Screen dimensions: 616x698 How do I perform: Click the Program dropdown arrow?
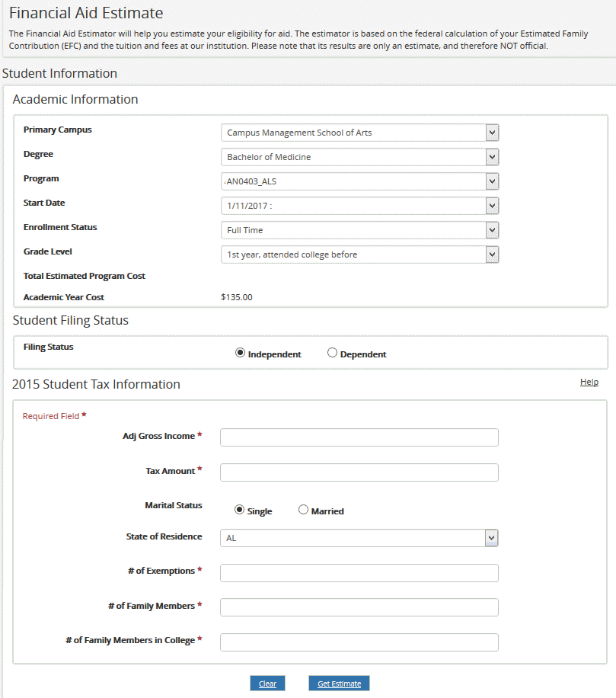pyautogui.click(x=493, y=181)
